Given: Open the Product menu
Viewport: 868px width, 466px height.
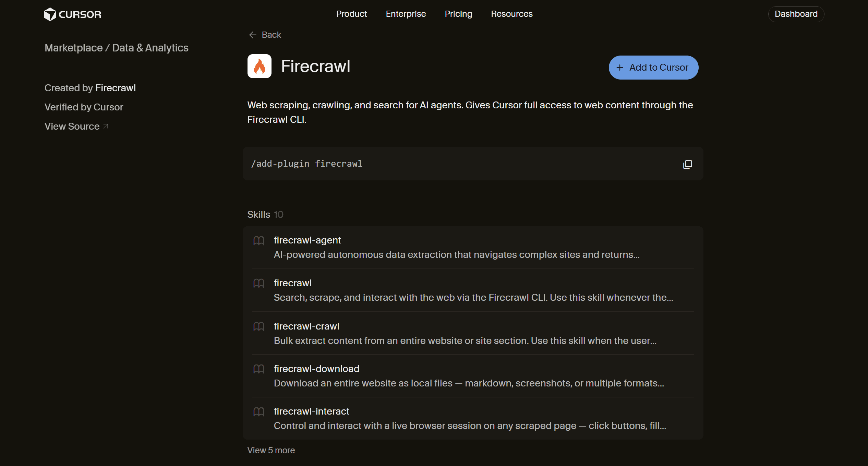Looking at the screenshot, I should [x=351, y=14].
